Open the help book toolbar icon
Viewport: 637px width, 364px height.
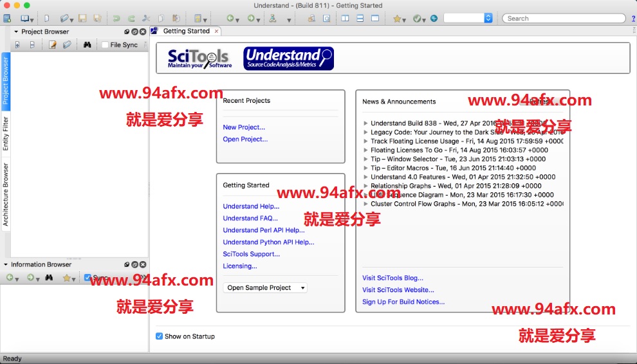(x=25, y=18)
